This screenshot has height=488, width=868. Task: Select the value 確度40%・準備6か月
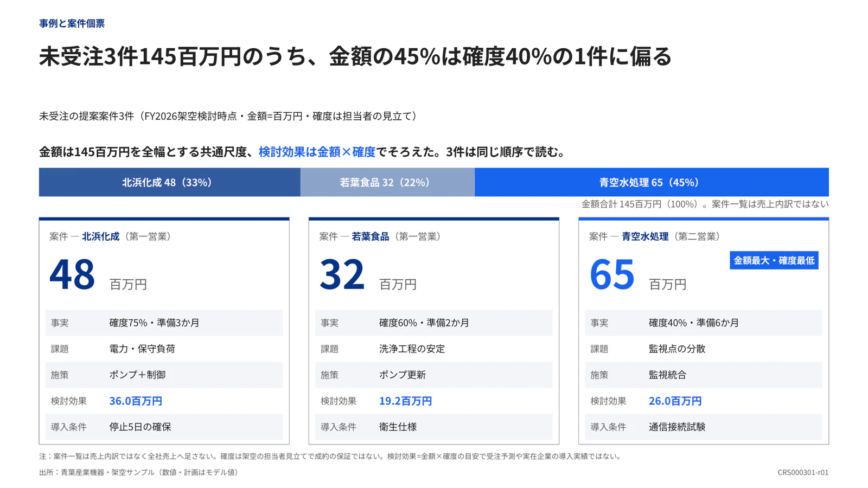[694, 323]
